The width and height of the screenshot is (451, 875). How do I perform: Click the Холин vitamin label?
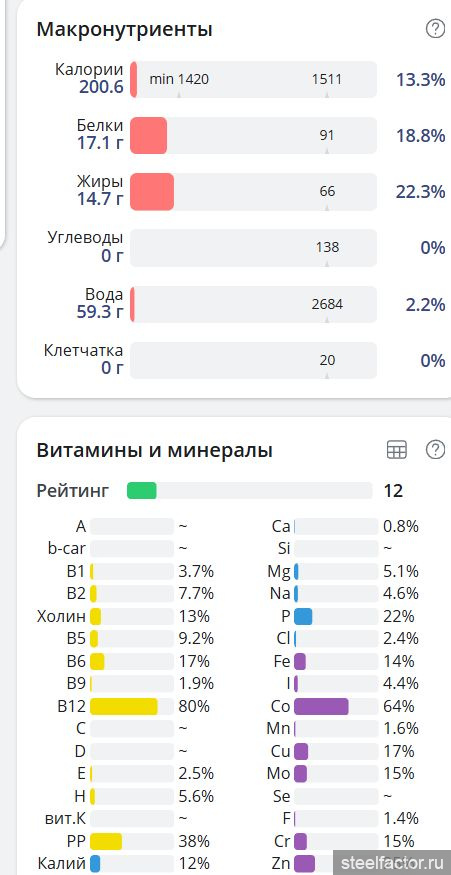coord(61,616)
